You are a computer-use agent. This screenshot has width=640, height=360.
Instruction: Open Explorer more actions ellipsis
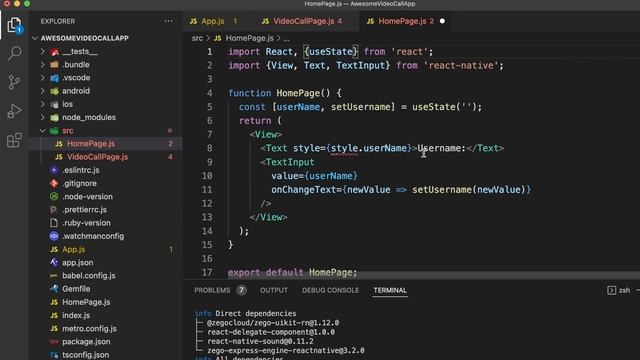(x=168, y=21)
